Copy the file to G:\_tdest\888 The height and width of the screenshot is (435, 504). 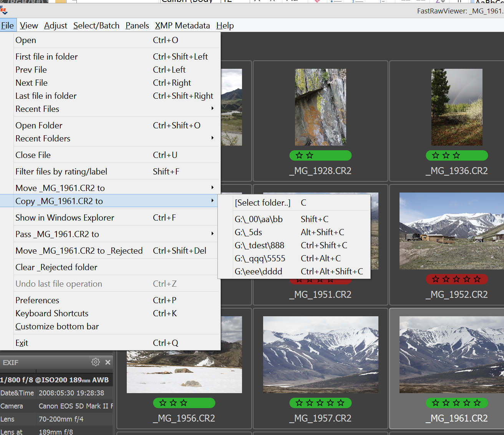coord(260,245)
